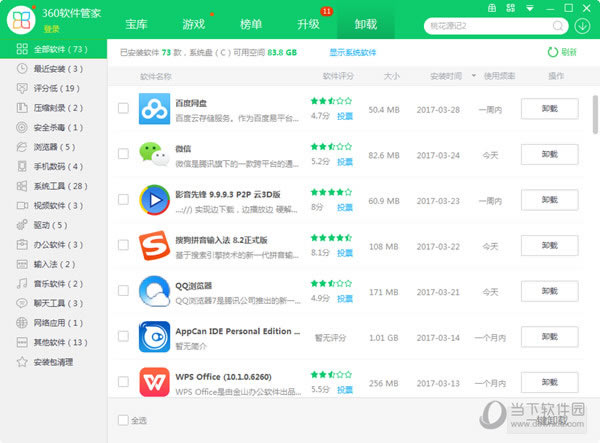Click the AppCan IDE app icon
Image resolution: width=600 pixels, height=443 pixels.
(x=154, y=337)
